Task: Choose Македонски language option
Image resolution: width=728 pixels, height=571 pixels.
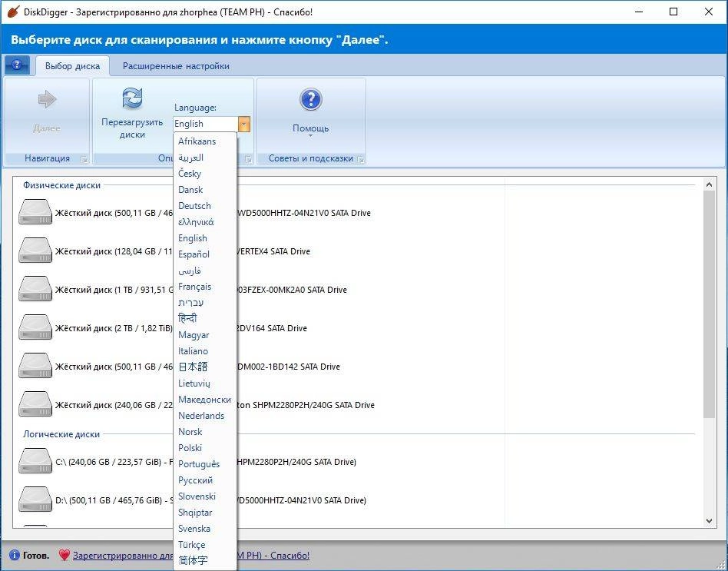Action: point(205,399)
